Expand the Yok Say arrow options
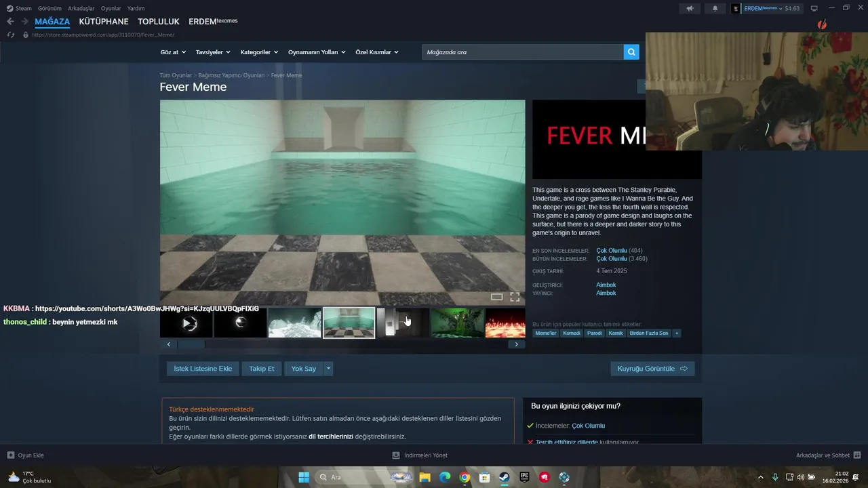The width and height of the screenshot is (868, 488). tap(329, 369)
